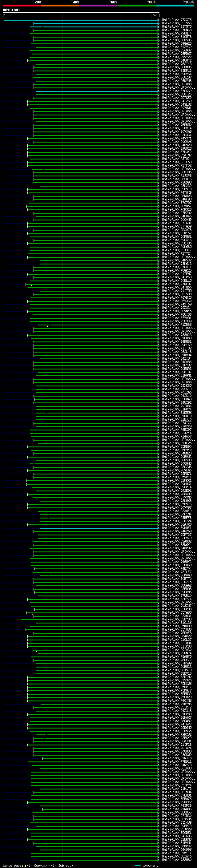Open hit UniRef100_Q1NW86
Screen dimensions: 197x868
(177, 809)
